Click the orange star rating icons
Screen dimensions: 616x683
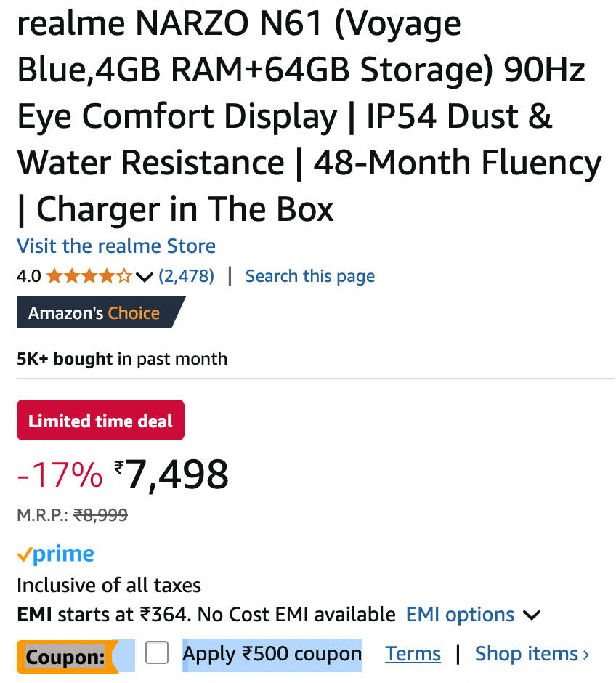[89, 276]
